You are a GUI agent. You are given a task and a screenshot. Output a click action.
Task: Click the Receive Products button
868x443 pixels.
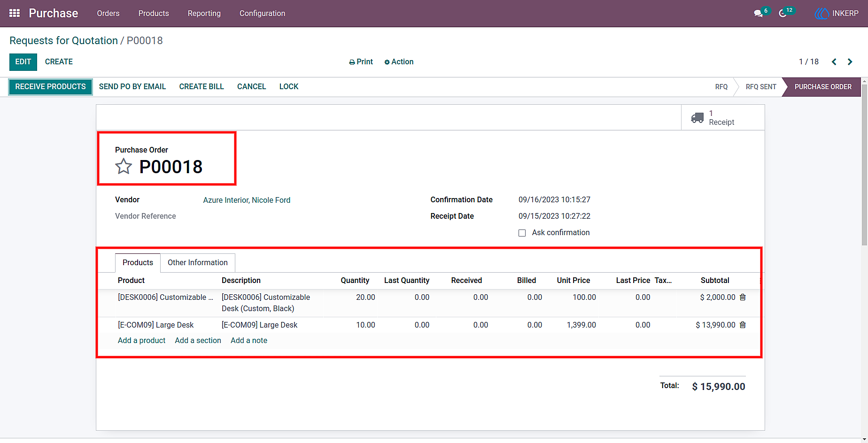pyautogui.click(x=50, y=87)
